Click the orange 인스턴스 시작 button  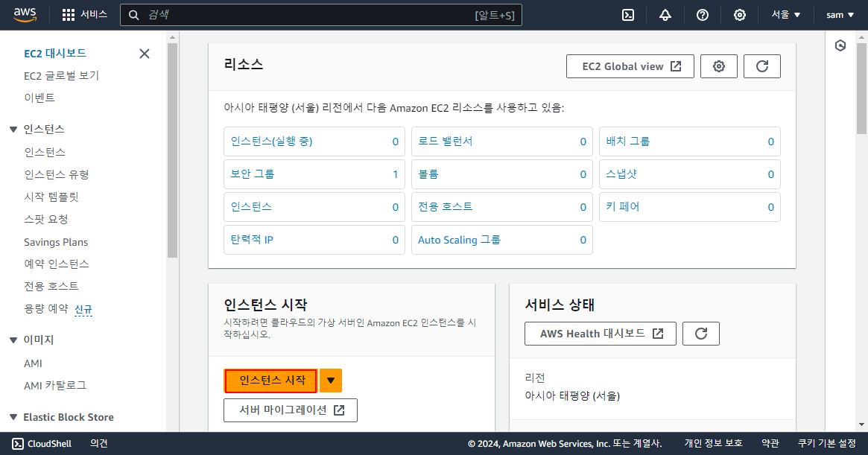coord(270,381)
